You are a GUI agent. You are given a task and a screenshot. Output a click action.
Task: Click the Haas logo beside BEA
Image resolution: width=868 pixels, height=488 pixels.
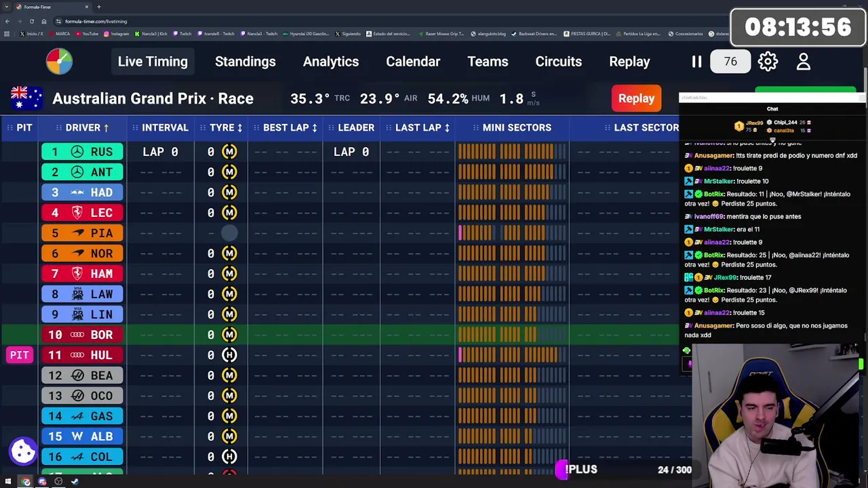[x=77, y=375]
